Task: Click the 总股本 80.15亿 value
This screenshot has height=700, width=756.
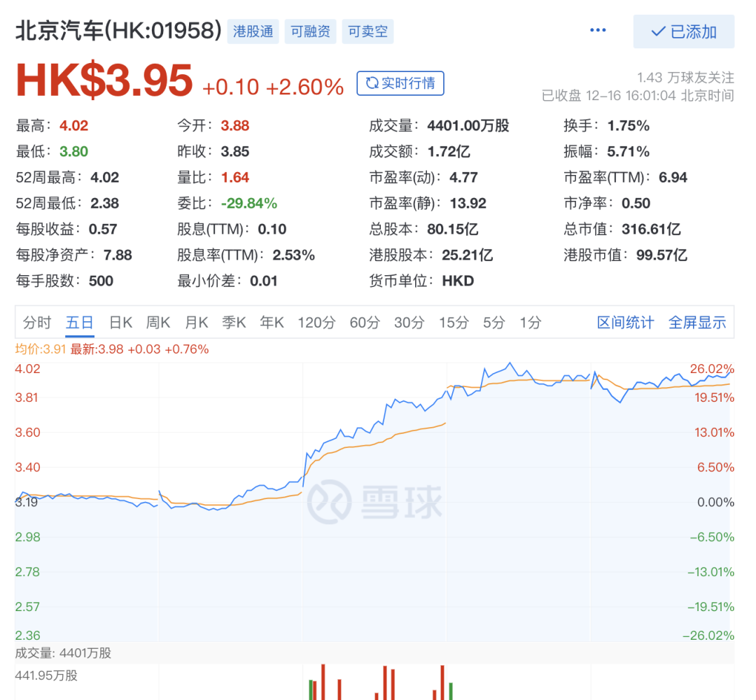Action: [x=453, y=229]
